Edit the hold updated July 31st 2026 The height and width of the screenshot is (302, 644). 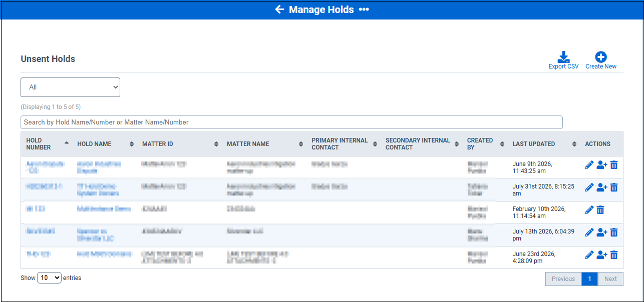589,187
